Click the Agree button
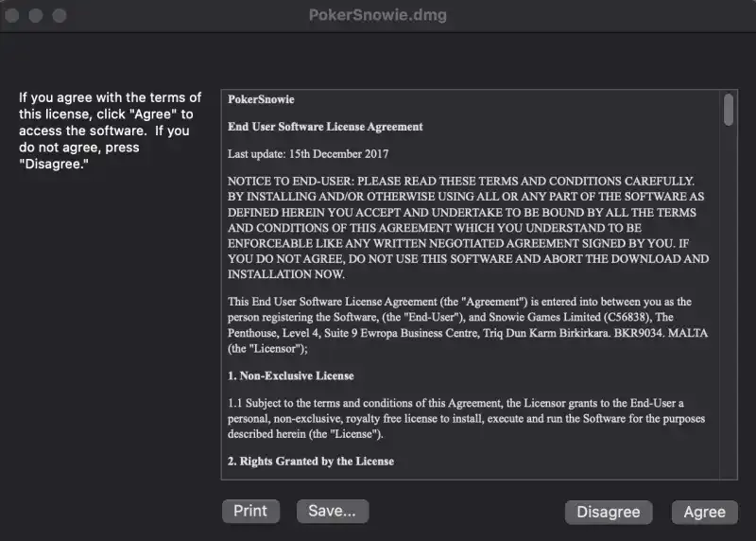Viewport: 756px width, 541px height. tap(704, 512)
